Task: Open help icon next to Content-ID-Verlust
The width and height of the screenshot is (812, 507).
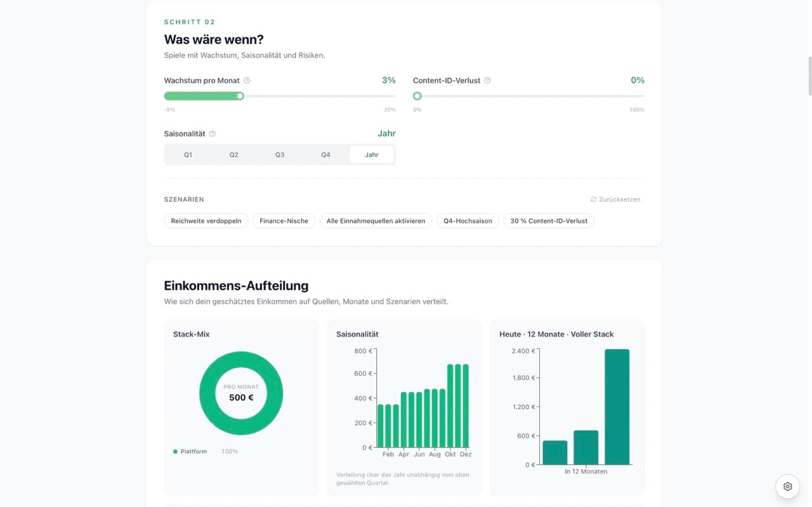Action: tap(487, 81)
